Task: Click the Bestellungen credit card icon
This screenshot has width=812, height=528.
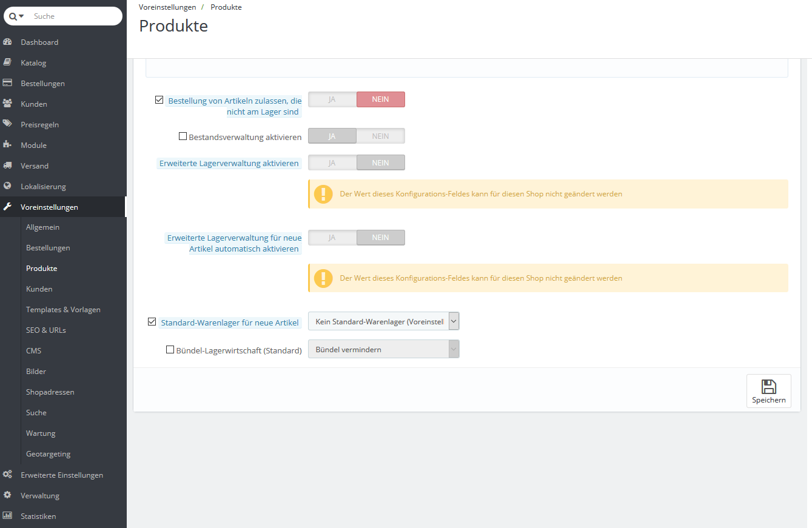Action: click(7, 84)
